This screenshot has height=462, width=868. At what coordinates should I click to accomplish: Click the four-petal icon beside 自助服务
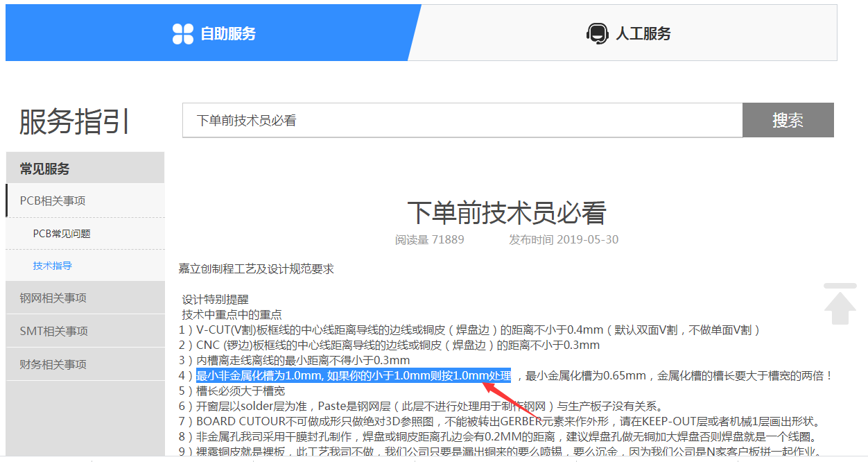pyautogui.click(x=183, y=33)
